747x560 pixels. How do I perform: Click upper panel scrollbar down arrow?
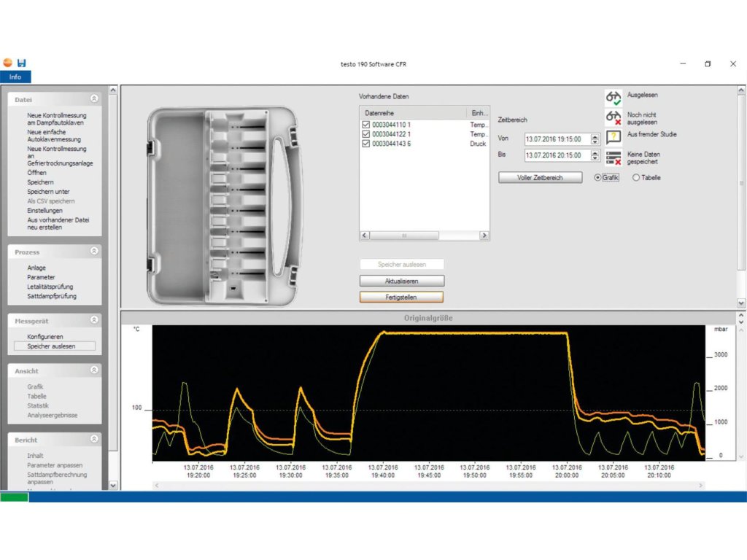[741, 303]
